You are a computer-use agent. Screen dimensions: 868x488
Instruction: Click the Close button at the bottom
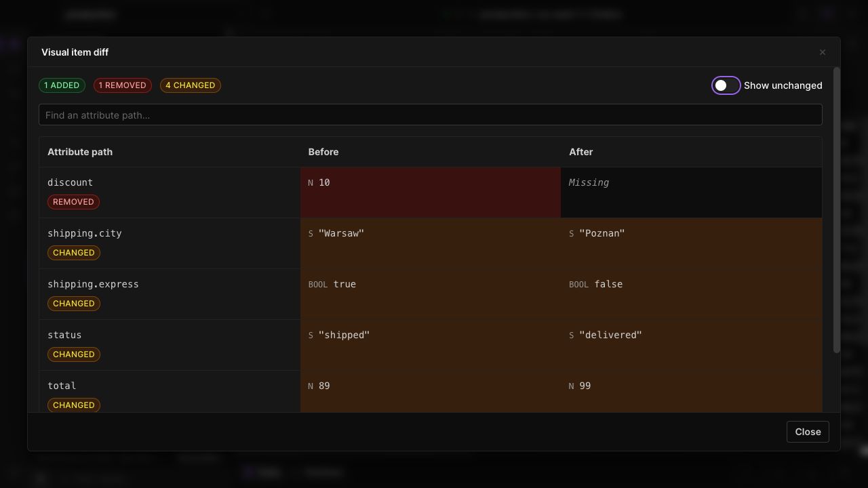pos(808,432)
